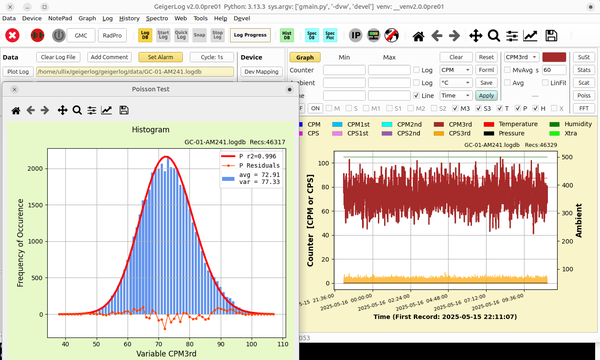The width and height of the screenshot is (600, 360).
Task: Click the red X exit icon in toolbar
Action: (12, 36)
